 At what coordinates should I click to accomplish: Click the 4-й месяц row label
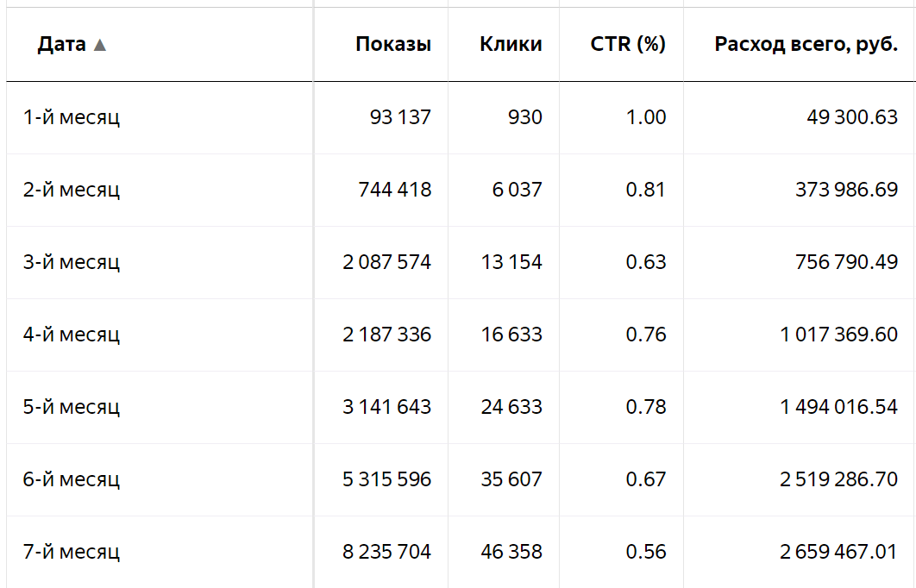pos(72,335)
